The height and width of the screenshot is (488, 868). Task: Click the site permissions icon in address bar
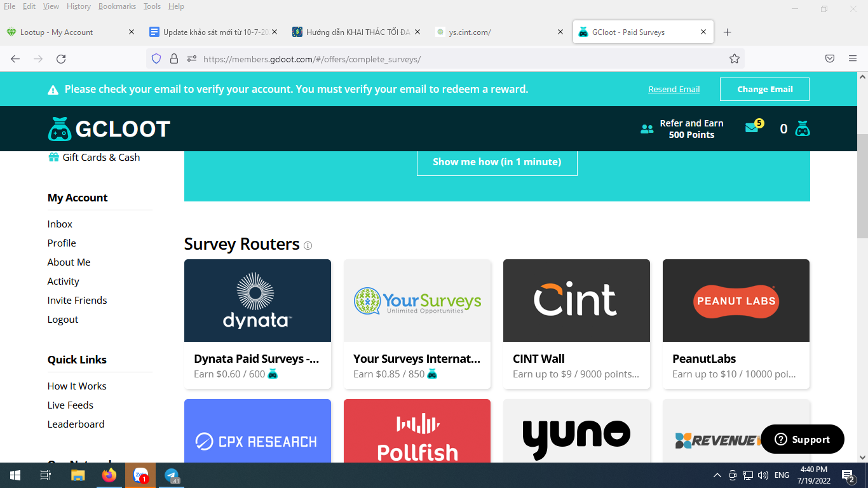point(192,59)
